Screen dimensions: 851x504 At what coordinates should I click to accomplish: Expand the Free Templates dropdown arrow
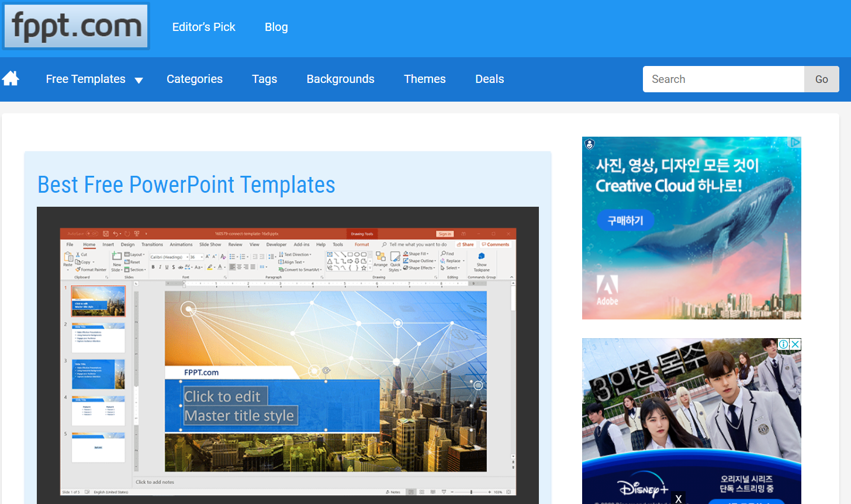[139, 80]
